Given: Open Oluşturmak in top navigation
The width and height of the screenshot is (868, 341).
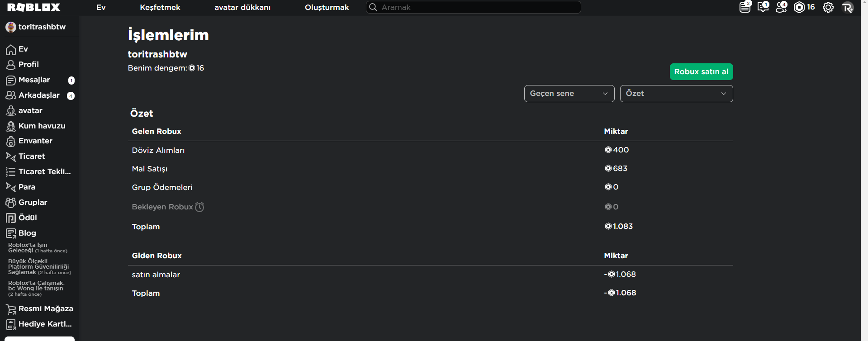Looking at the screenshot, I should [x=327, y=7].
